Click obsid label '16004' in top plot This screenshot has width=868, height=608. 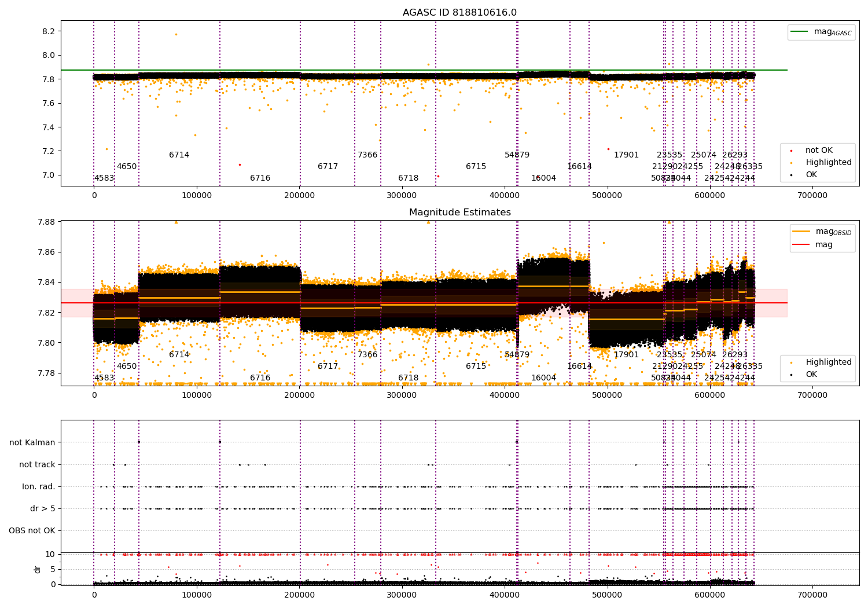[543, 178]
